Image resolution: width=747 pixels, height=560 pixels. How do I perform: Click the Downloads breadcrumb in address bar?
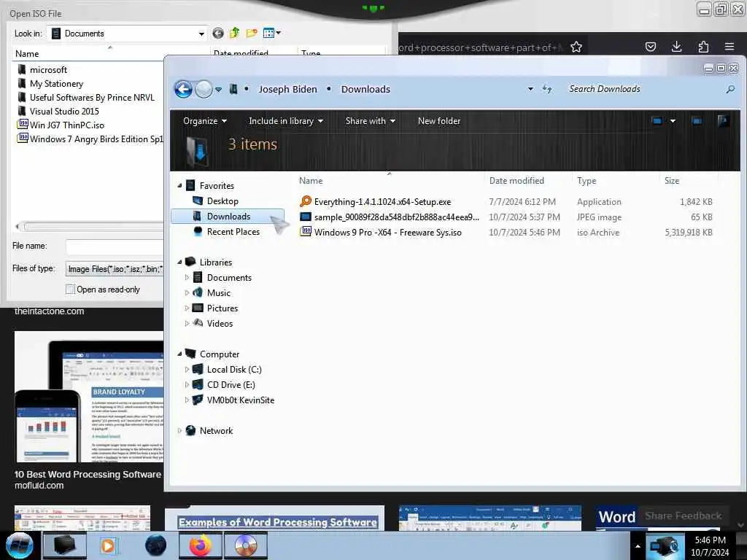point(365,90)
